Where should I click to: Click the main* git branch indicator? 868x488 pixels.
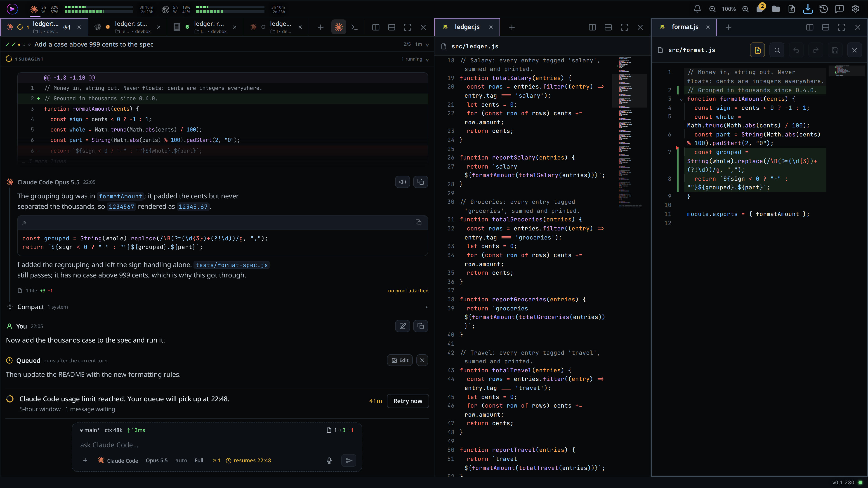[x=90, y=430]
